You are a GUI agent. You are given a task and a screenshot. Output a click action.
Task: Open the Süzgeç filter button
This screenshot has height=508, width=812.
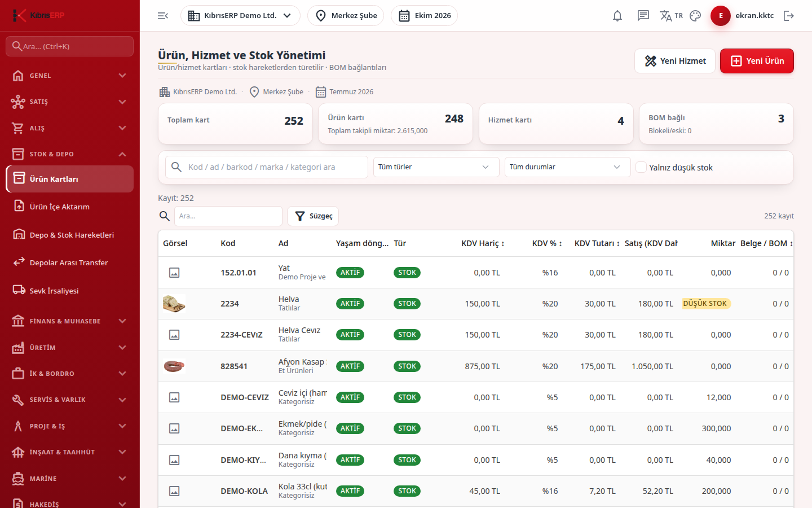[313, 216]
